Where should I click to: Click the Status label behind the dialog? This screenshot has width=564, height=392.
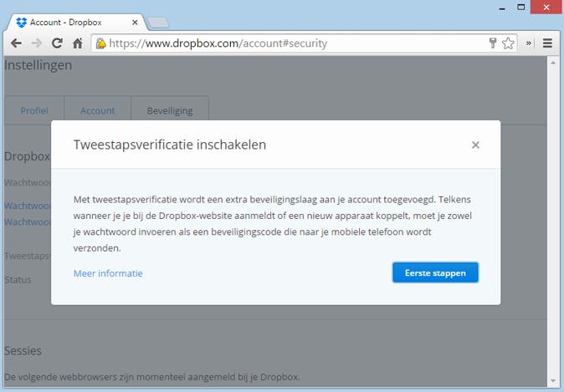pos(18,280)
